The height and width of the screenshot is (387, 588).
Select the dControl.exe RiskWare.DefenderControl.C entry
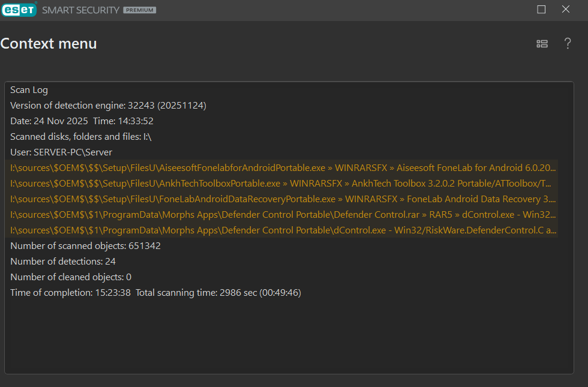pos(283,230)
